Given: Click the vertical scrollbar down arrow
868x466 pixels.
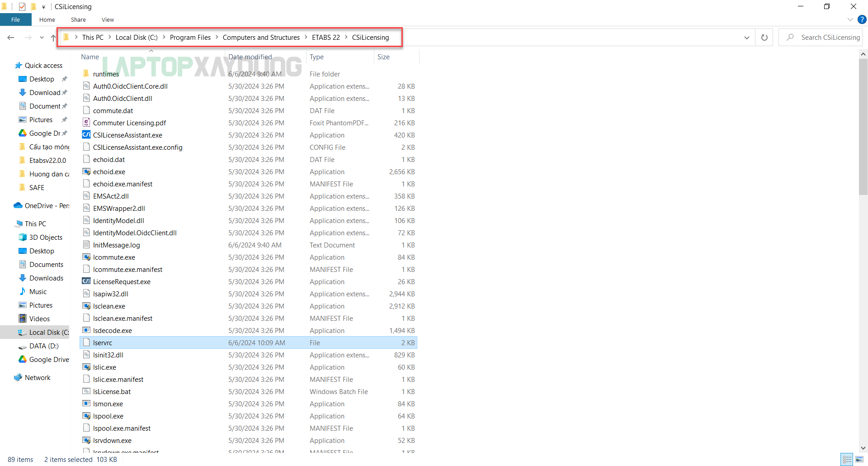Looking at the screenshot, I should coord(863,448).
